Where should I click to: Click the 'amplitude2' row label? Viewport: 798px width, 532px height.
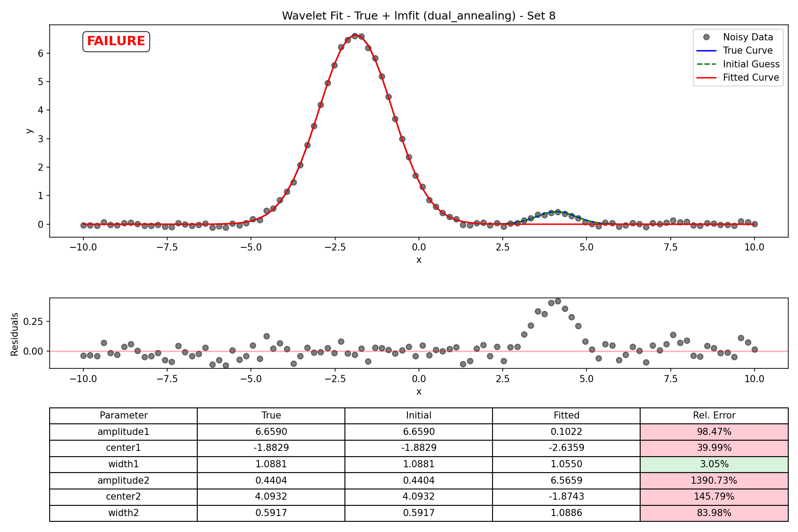point(124,481)
